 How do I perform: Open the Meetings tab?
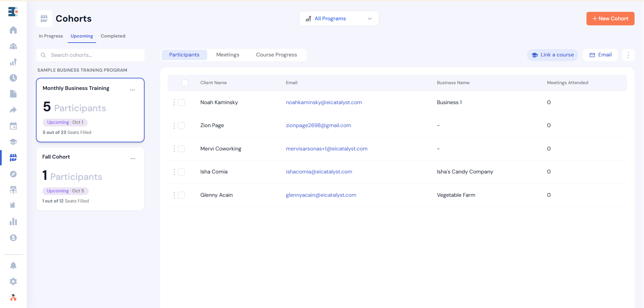click(x=228, y=55)
